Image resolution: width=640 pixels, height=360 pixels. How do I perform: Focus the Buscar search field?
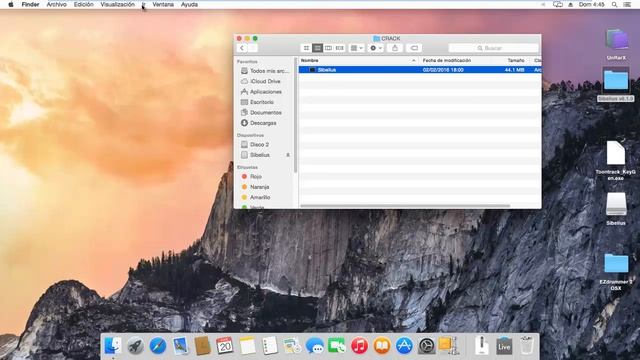[493, 48]
